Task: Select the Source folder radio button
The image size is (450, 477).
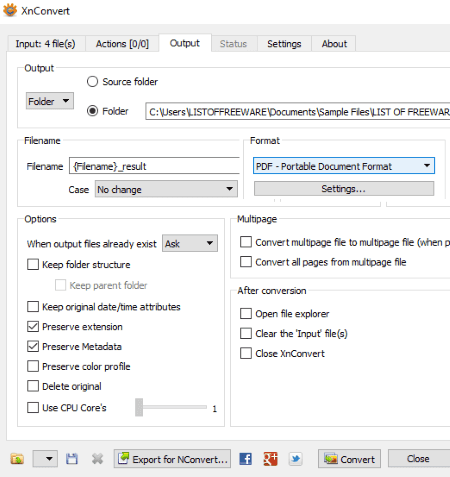Action: (x=92, y=82)
